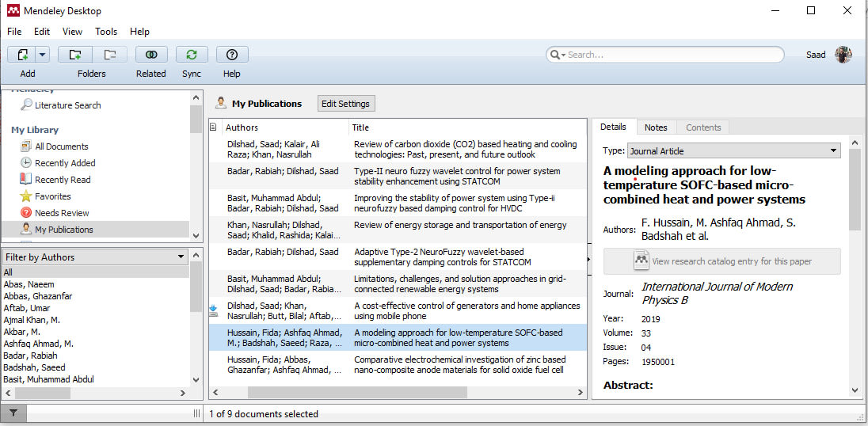This screenshot has width=868, height=426.
Task: Click the Create Folder icon
Action: point(74,55)
